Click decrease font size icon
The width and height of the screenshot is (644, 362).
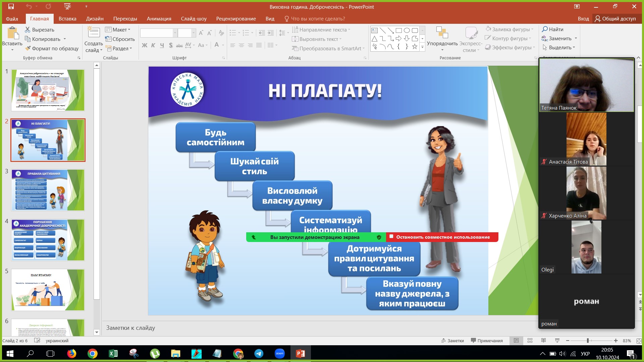click(209, 33)
